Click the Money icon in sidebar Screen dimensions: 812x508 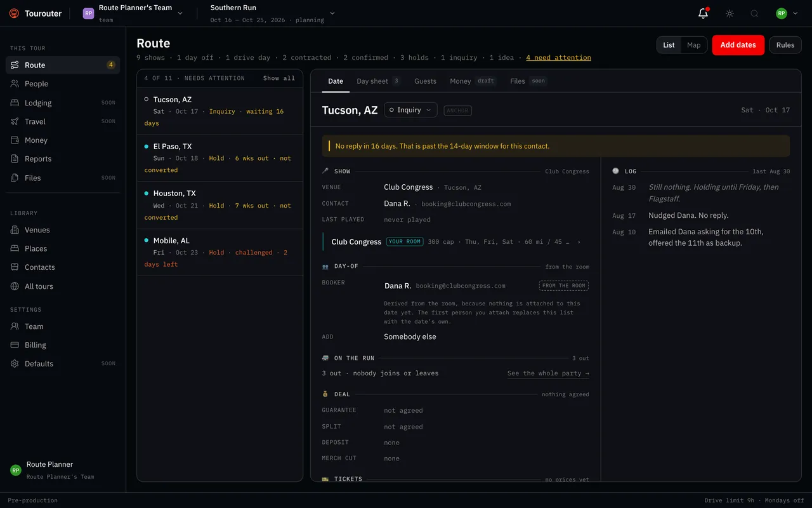coord(15,140)
